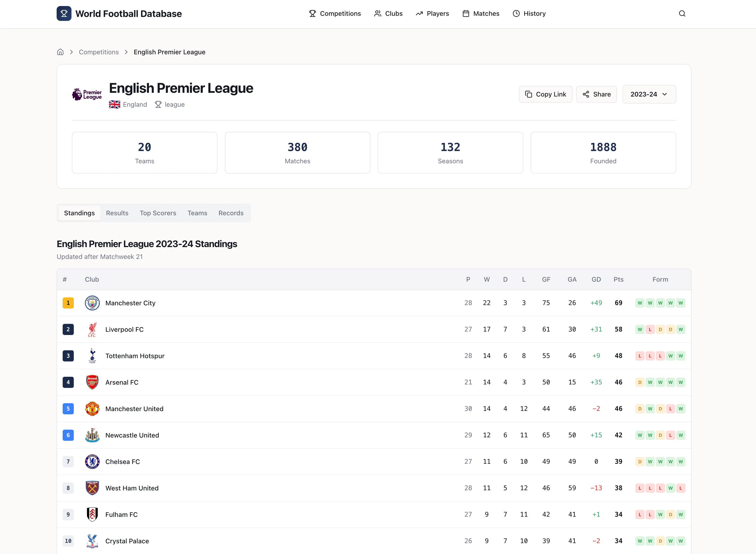Expand the 2023-24 season dropdown

coord(649,94)
